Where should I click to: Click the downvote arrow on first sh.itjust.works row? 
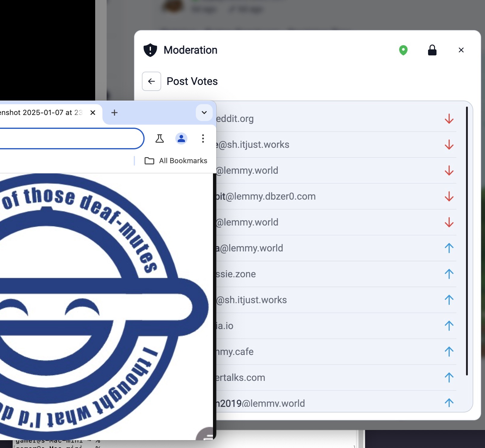click(449, 145)
